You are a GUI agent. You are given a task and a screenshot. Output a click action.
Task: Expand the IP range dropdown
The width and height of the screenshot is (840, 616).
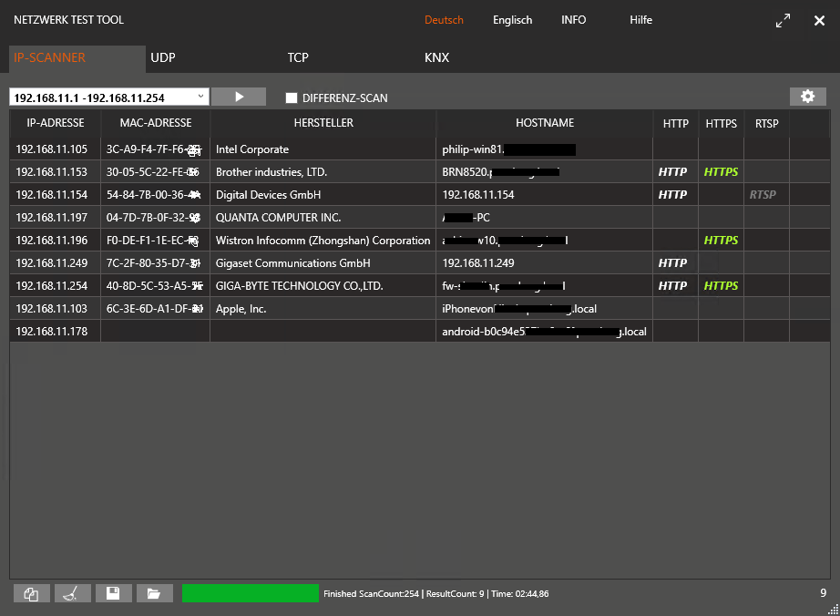200,97
